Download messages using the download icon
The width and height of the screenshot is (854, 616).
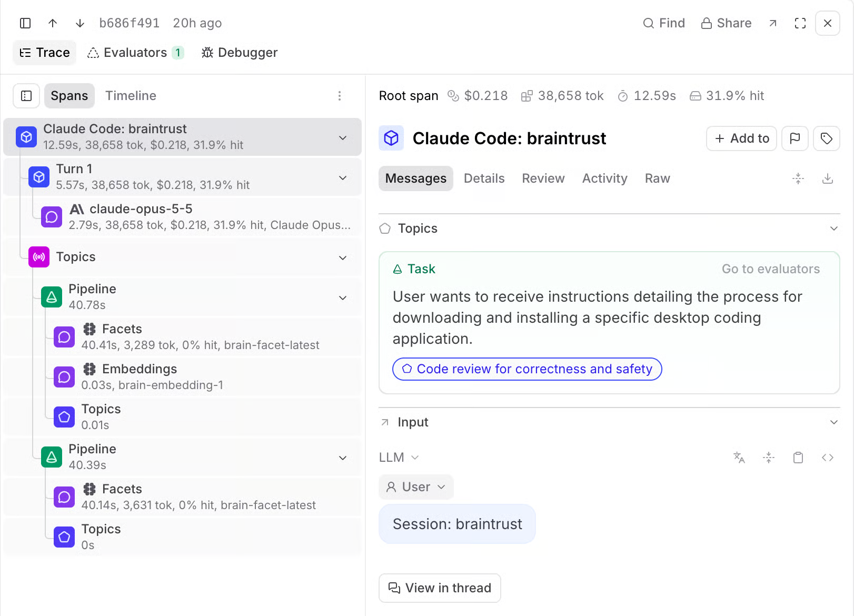pos(828,178)
